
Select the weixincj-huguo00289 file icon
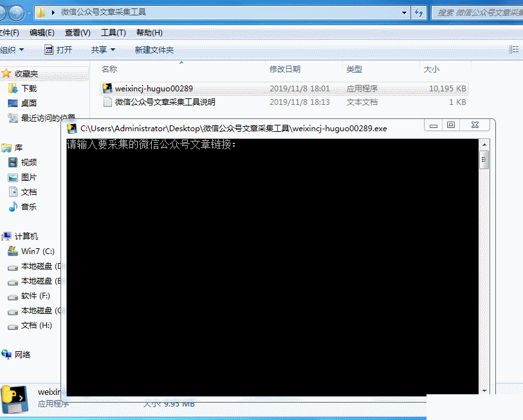click(x=107, y=88)
